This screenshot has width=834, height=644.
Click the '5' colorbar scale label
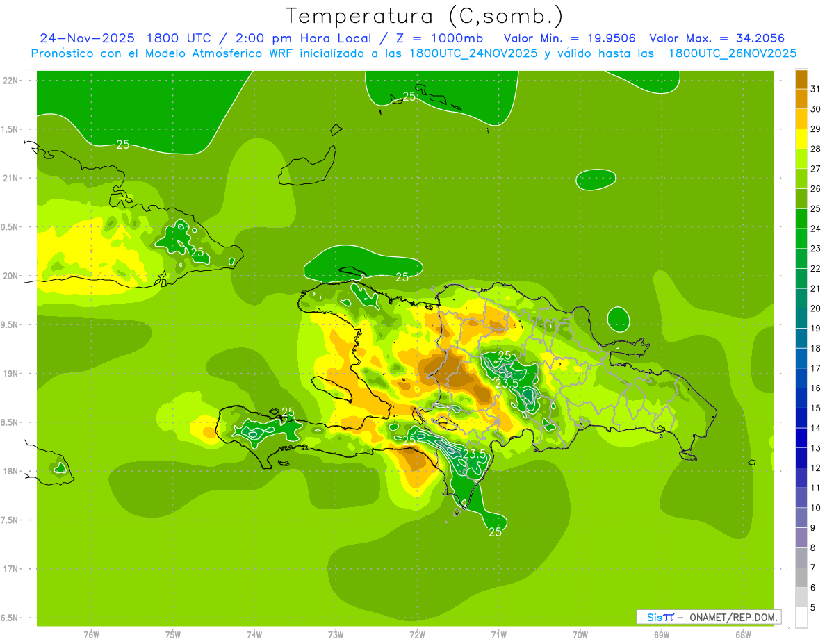click(x=813, y=608)
